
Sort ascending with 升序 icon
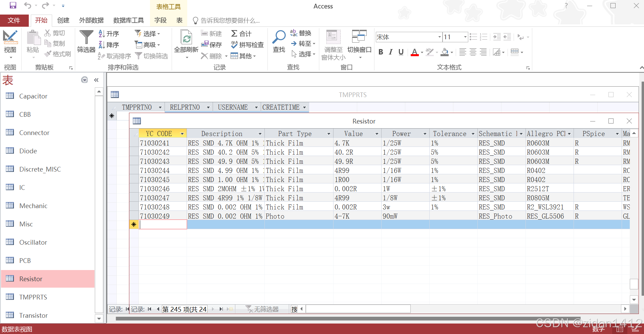click(102, 34)
